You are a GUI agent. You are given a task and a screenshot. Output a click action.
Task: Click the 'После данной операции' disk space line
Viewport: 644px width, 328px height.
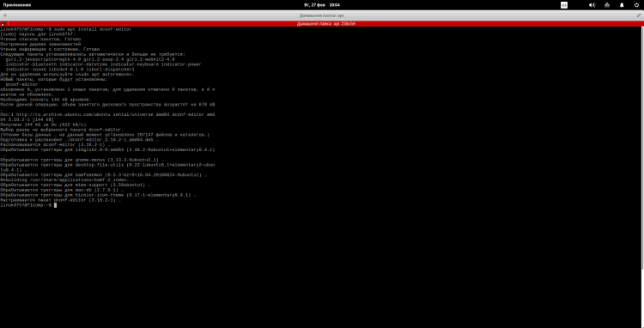pos(107,104)
